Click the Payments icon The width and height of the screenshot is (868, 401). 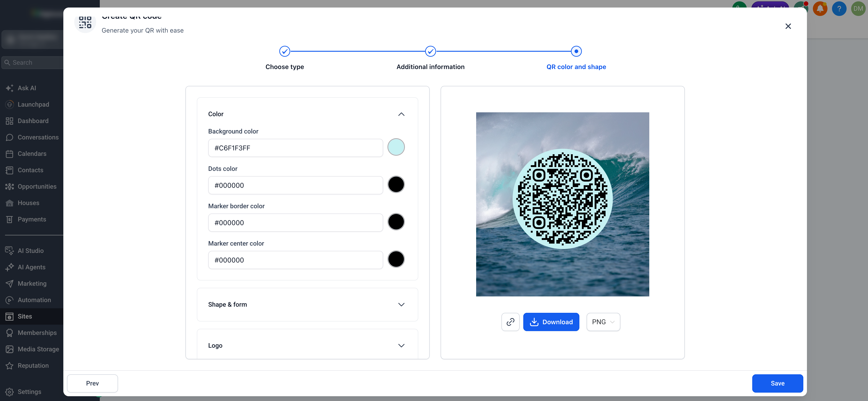[x=9, y=219]
